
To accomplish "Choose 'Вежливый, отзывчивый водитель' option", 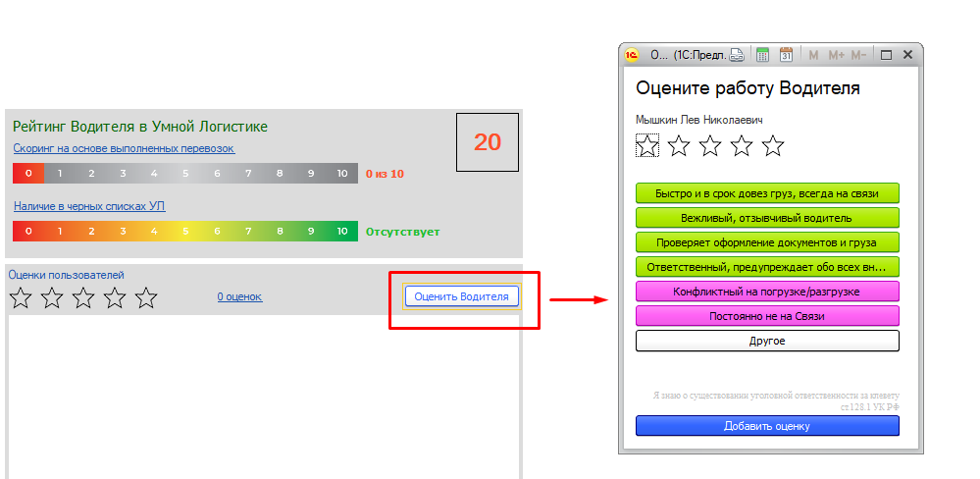I will 767,218.
